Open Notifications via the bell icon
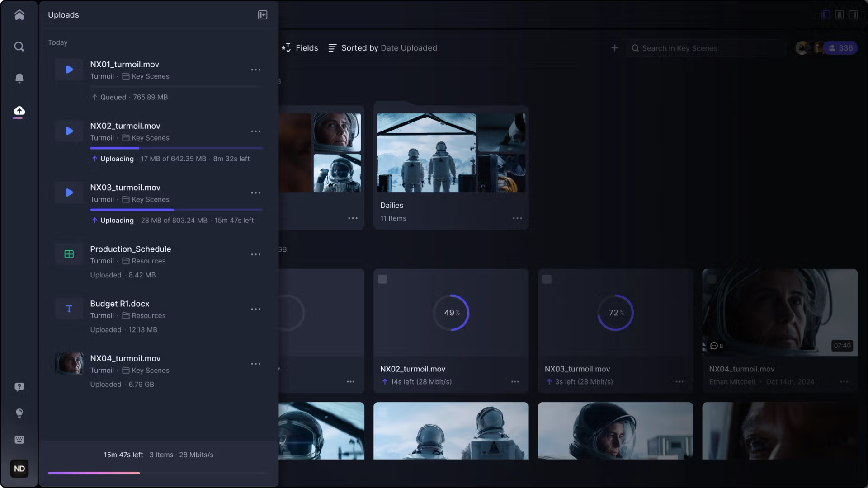The width and height of the screenshot is (868, 488). [x=19, y=78]
